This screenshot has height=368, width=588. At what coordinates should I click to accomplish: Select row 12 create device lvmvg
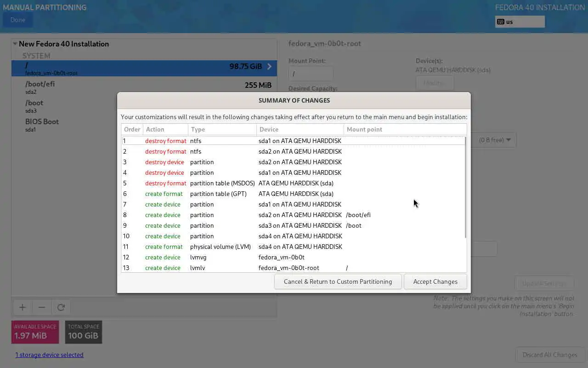point(293,257)
